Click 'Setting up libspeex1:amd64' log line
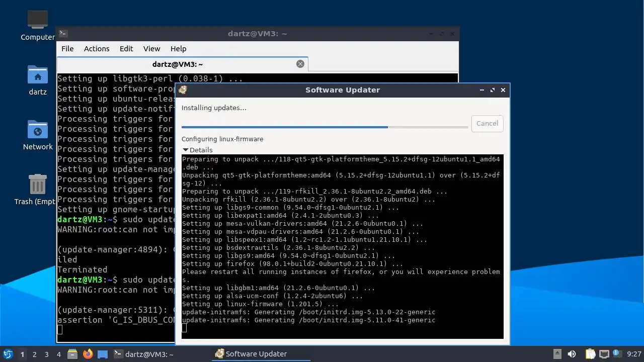Viewport: 644px width, 362px height. click(304, 240)
